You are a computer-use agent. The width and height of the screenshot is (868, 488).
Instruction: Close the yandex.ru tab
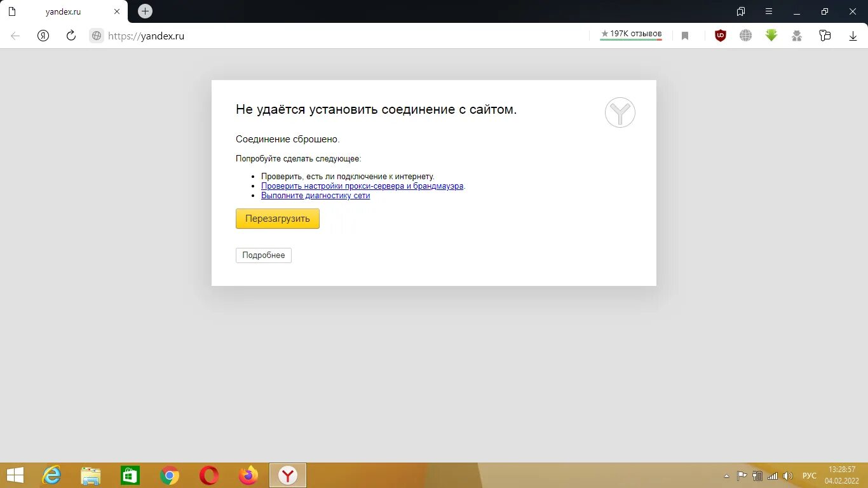pos(116,11)
